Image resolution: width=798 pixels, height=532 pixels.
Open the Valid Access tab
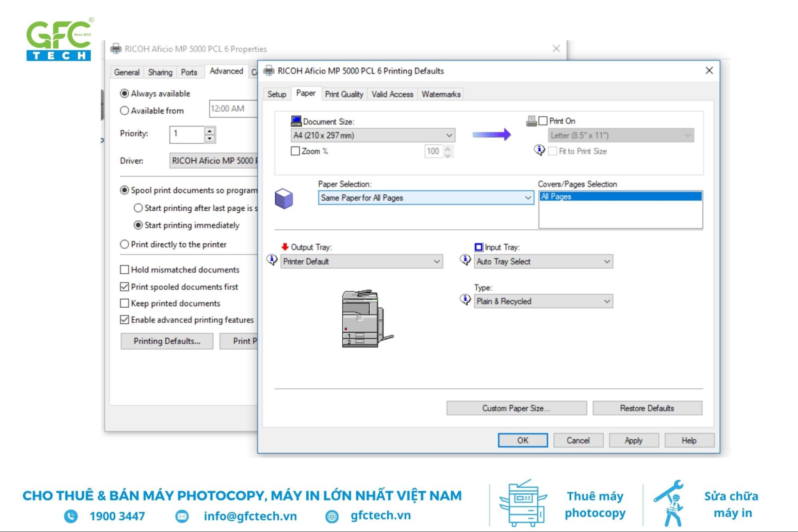click(x=392, y=94)
